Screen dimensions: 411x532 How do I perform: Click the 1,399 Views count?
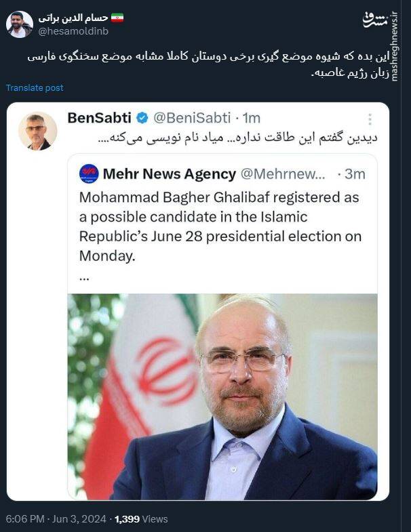pos(141,519)
